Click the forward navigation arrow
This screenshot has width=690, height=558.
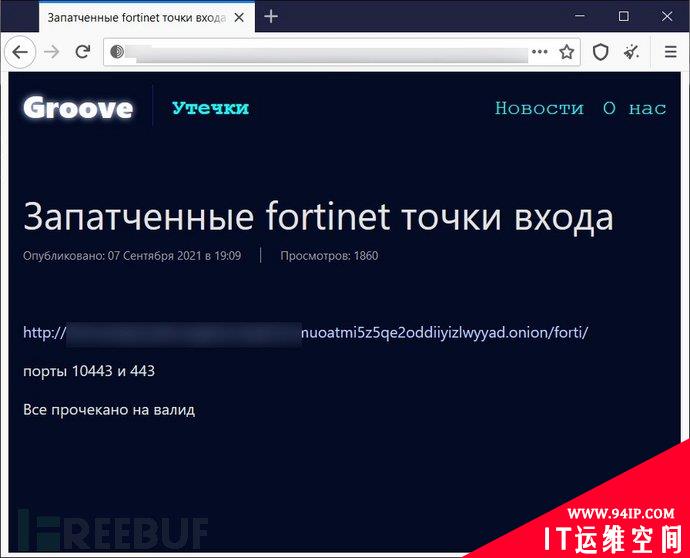pos(51,52)
